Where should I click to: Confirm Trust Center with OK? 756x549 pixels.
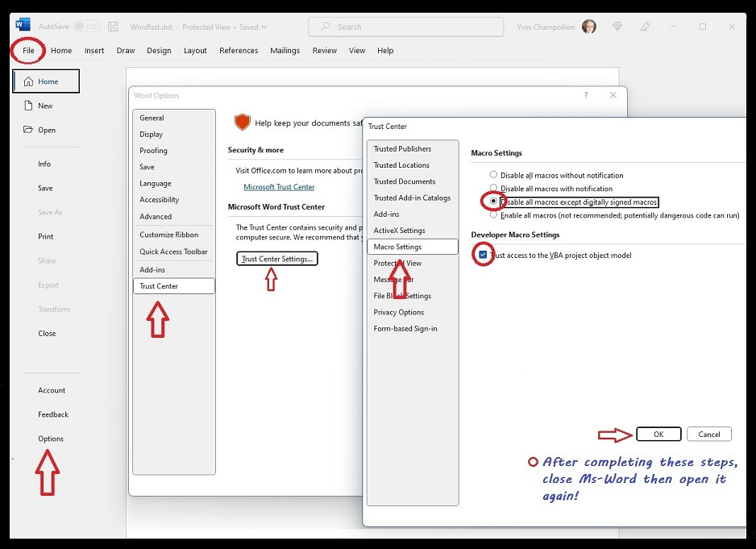[x=658, y=435]
